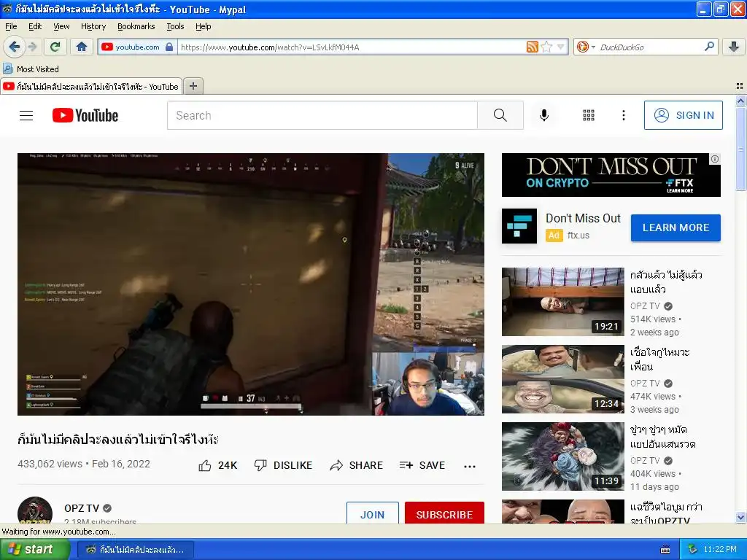Viewport: 747px width, 560px height.
Task: Click the RSS feed icon in address bar
Action: (532, 47)
